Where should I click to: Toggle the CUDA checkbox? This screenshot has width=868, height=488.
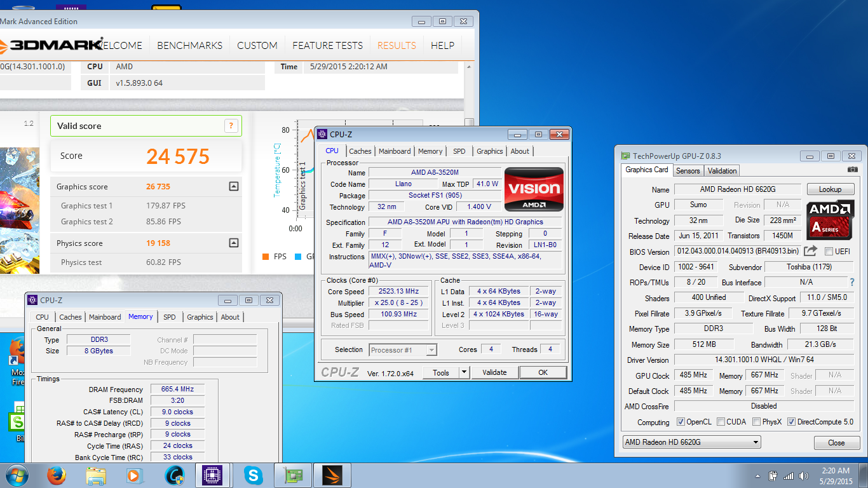[721, 422]
